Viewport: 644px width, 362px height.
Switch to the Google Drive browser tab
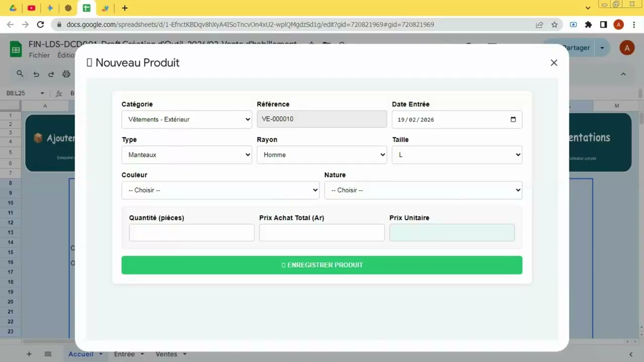(13, 8)
